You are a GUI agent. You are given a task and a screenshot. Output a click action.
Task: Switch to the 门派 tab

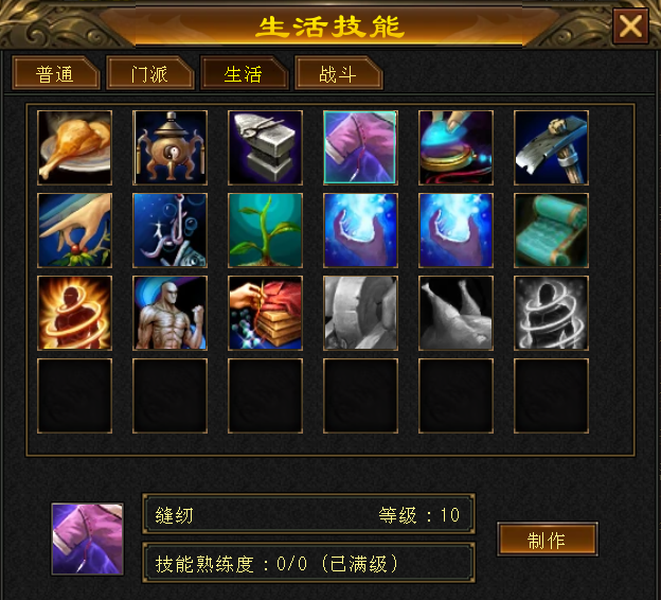click(x=150, y=73)
